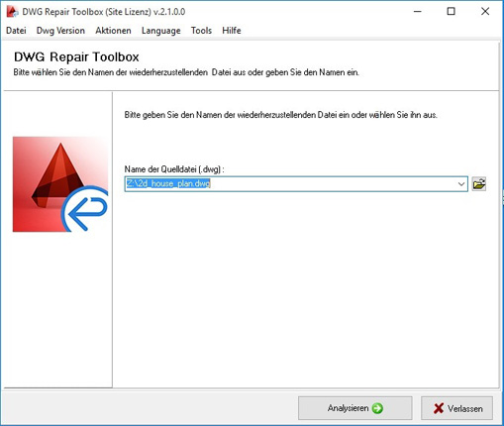Open the Dwg Version menu
The height and width of the screenshot is (426, 504).
click(60, 31)
